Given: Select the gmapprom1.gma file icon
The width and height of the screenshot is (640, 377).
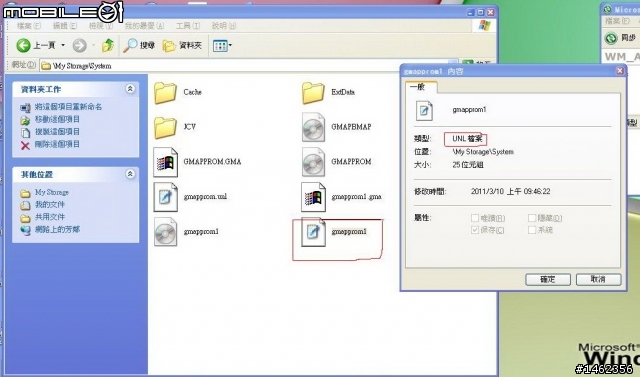Looking at the screenshot, I should coord(313,197).
